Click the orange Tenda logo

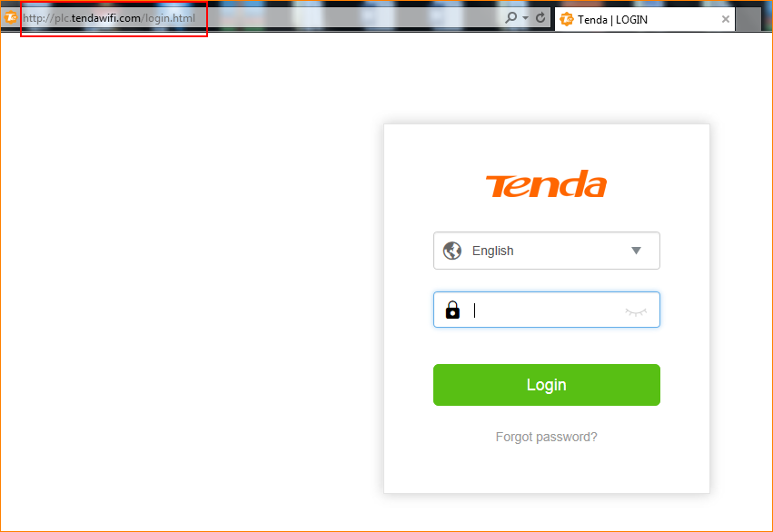tap(546, 183)
